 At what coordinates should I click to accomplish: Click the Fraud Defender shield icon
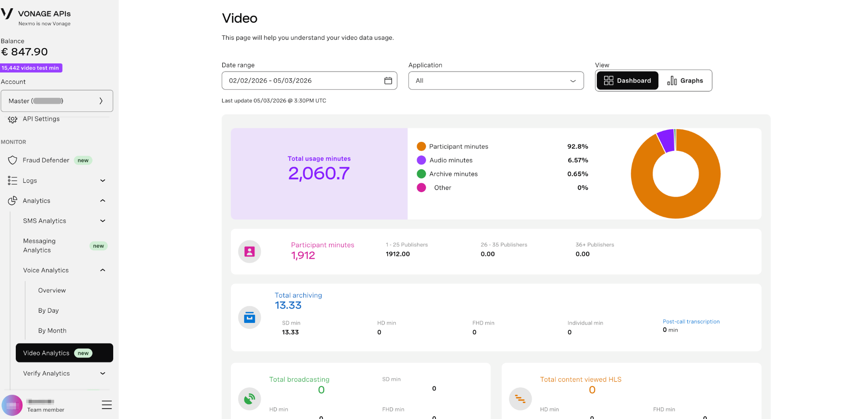13,160
